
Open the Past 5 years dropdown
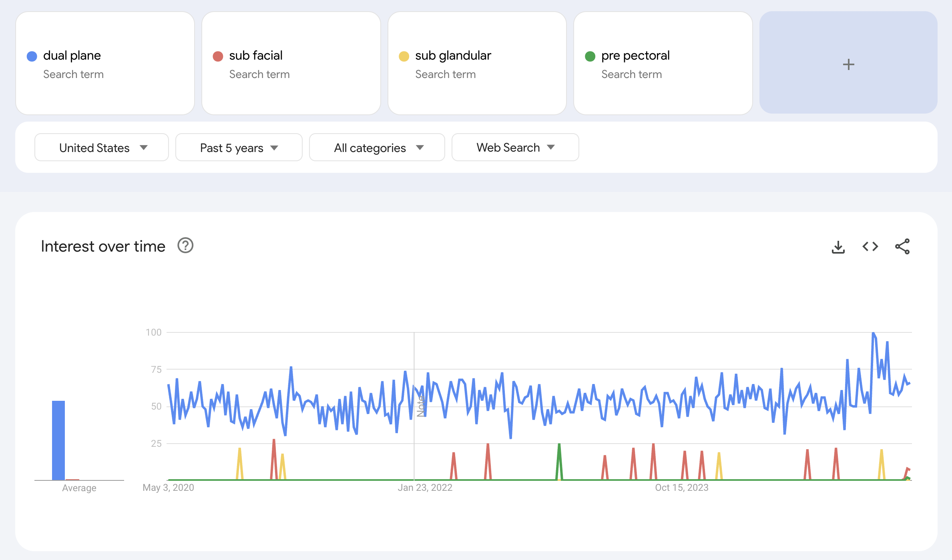239,148
